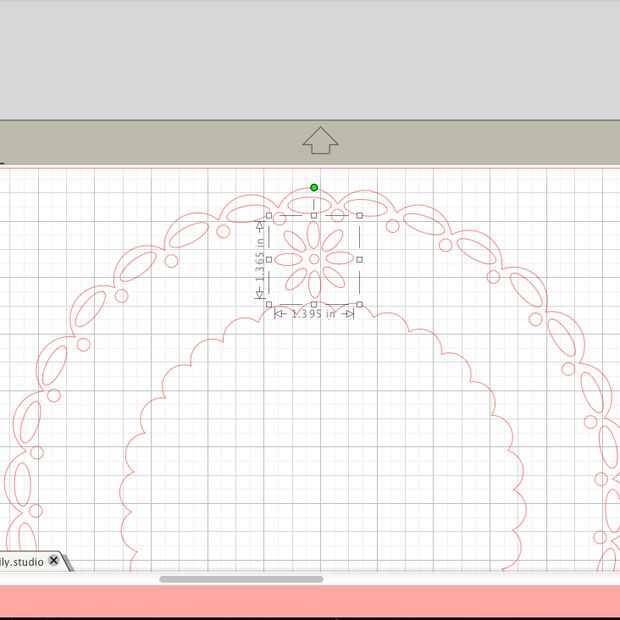
Task: Click the left-middle resize handle of flower selection
Action: [269, 260]
